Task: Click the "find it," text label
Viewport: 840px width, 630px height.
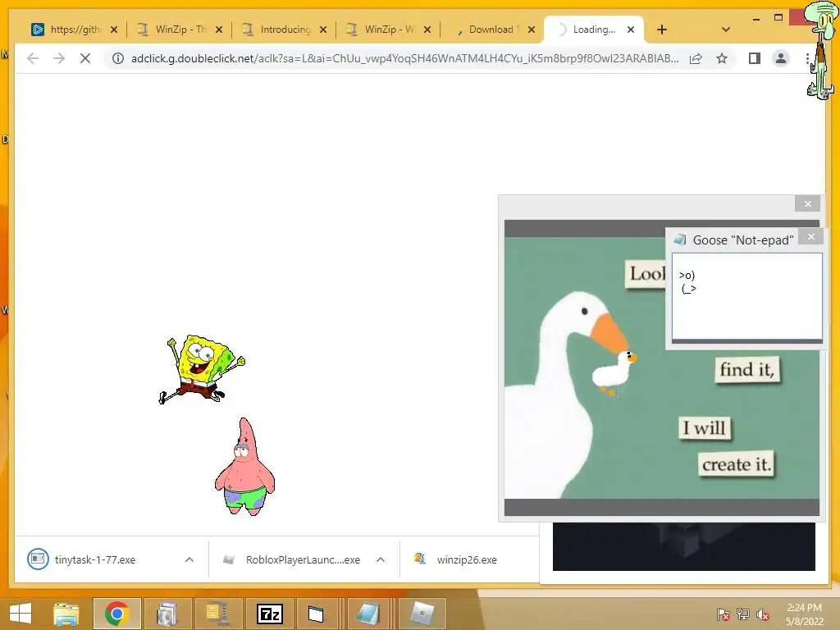Action: pyautogui.click(x=746, y=370)
